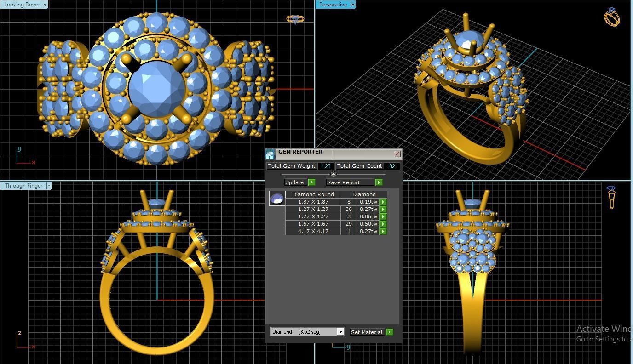
Task: Select the 4.17 X 4.17 size cell
Action: coord(313,231)
